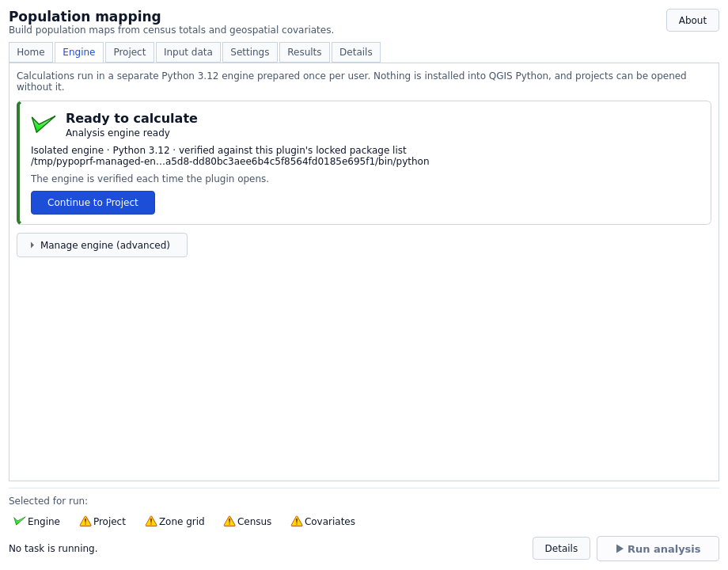Click the Covariates label
The height and width of the screenshot is (570, 728).
(x=330, y=521)
